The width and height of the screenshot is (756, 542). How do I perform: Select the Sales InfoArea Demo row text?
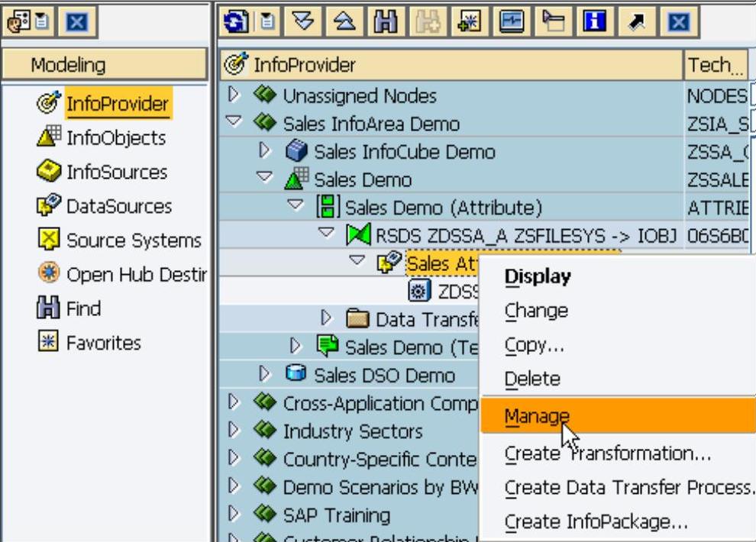pos(371,124)
